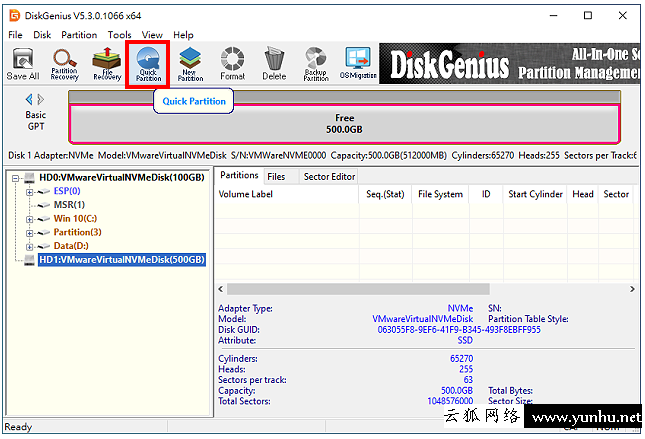The image size is (645, 439).
Task: Select HD1:VMwareVirtualNVMeDisk(500GB) in tree
Action: click(x=122, y=260)
